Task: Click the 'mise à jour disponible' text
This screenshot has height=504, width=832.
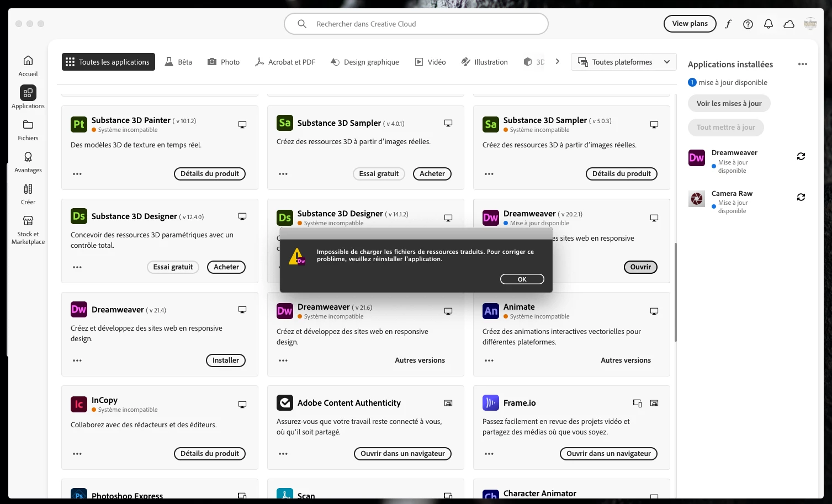Action: click(x=733, y=82)
